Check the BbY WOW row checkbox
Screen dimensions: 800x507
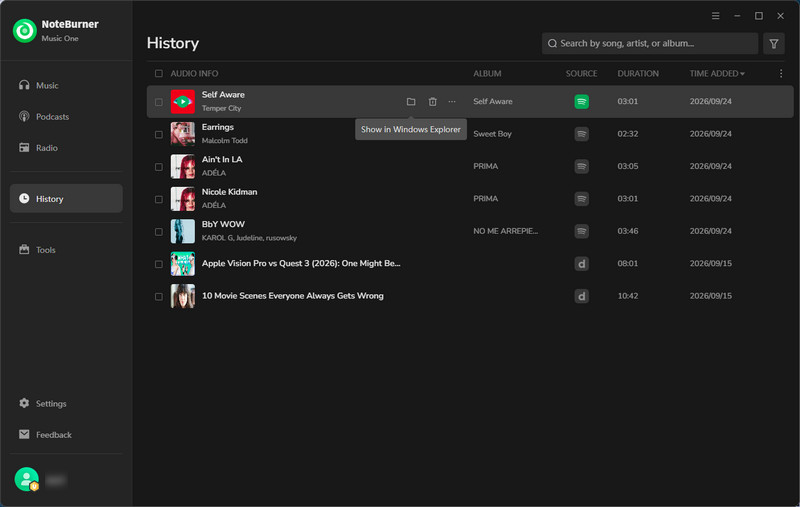tap(159, 232)
